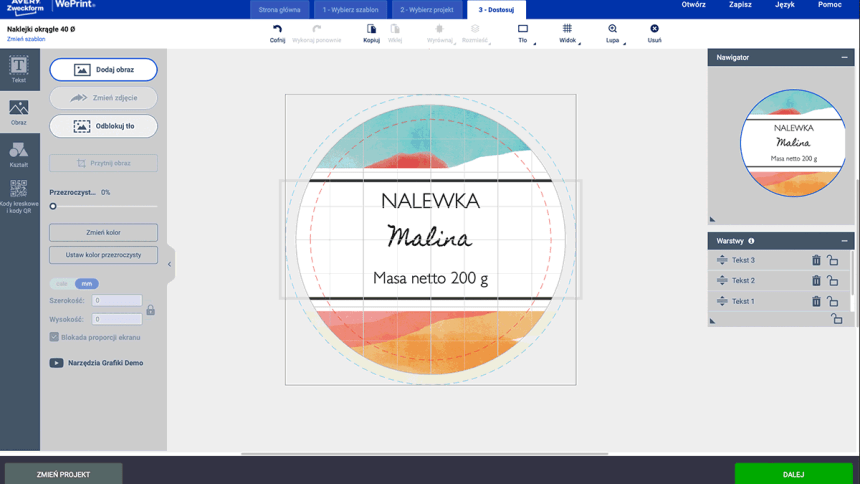Click the Zmień szablon link

pos(26,39)
